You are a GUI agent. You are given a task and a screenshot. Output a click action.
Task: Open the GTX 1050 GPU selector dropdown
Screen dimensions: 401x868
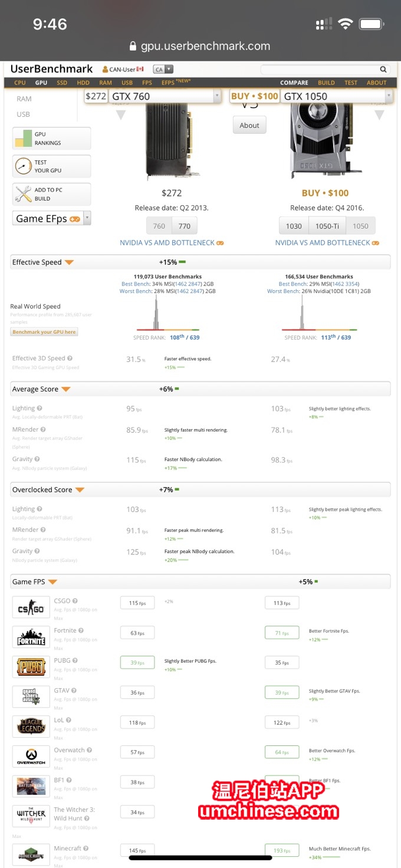(337, 96)
